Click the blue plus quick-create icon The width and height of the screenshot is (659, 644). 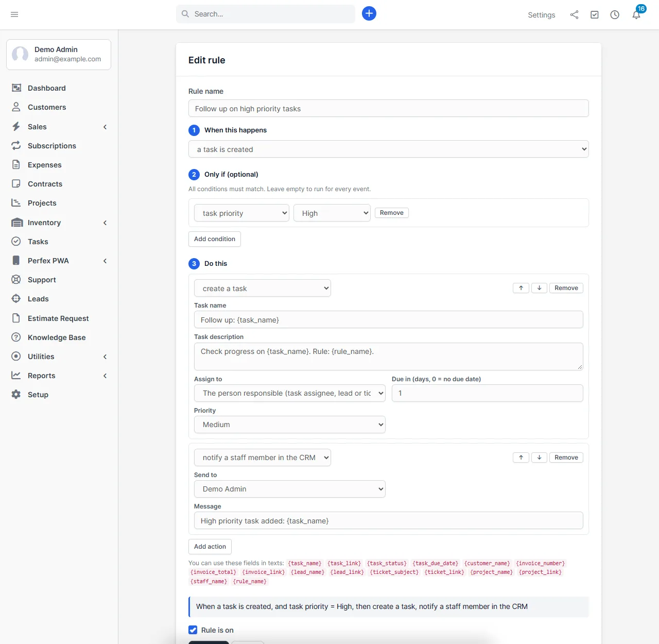pos(369,13)
